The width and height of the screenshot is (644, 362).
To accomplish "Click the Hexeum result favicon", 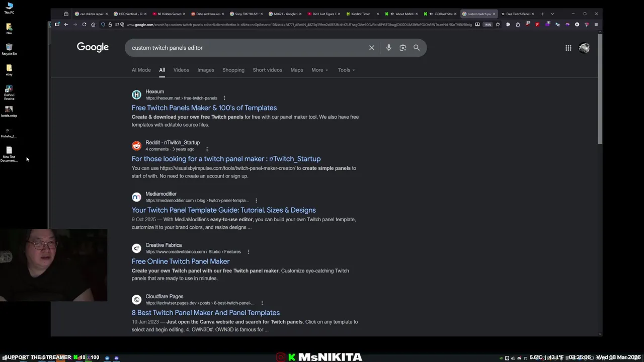I will 136,95.
